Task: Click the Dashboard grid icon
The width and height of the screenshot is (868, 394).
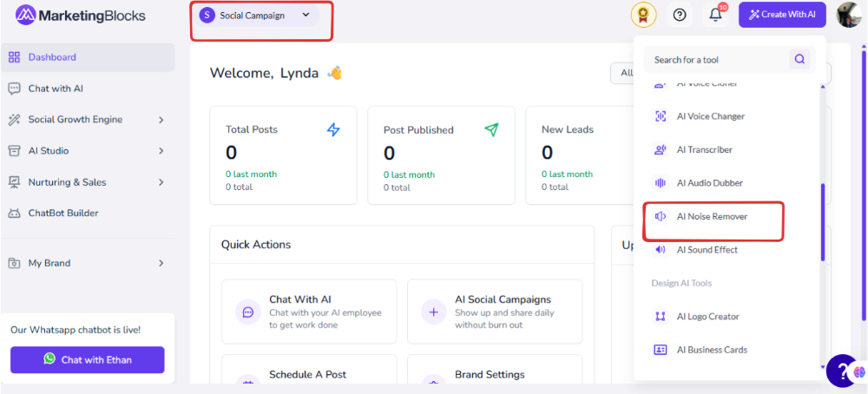Action: coord(15,57)
